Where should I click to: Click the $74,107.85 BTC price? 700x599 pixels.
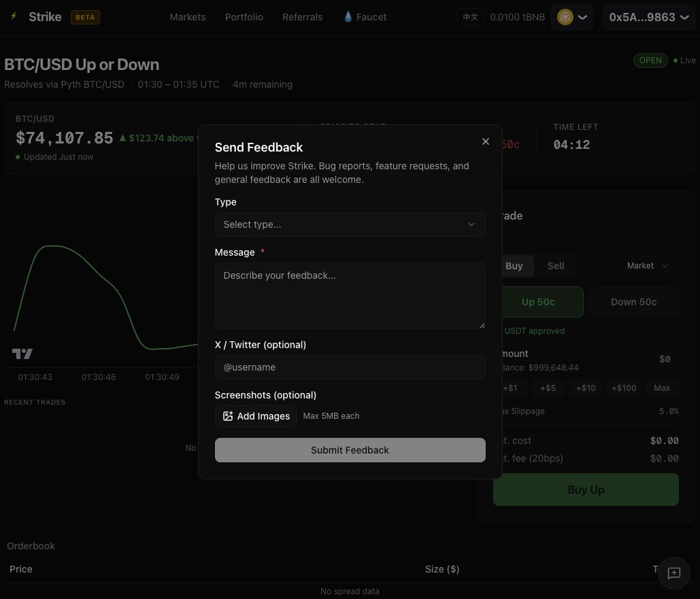tap(64, 138)
